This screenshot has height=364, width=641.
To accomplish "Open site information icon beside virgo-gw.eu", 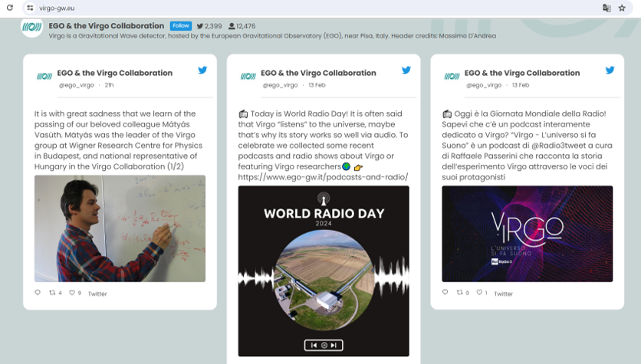I will [30, 8].
